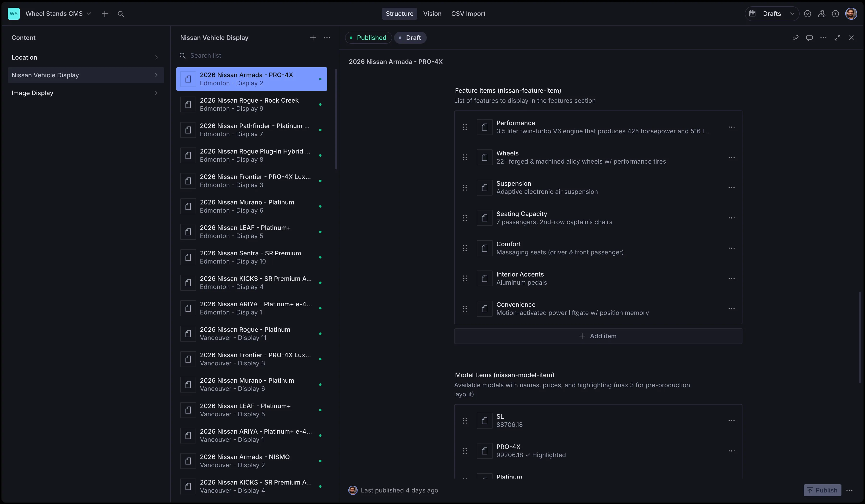Open the user avatar menu

point(851,14)
